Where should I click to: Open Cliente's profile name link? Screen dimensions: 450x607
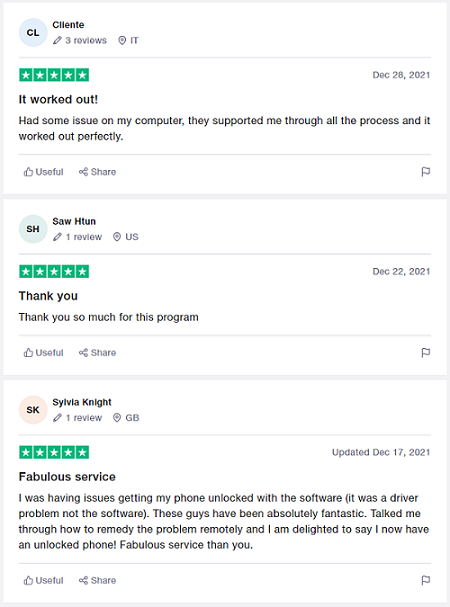(x=68, y=25)
